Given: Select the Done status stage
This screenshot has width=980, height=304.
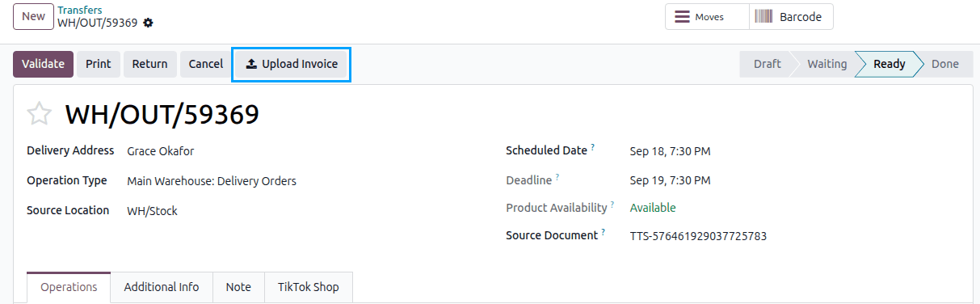Looking at the screenshot, I should click(944, 64).
